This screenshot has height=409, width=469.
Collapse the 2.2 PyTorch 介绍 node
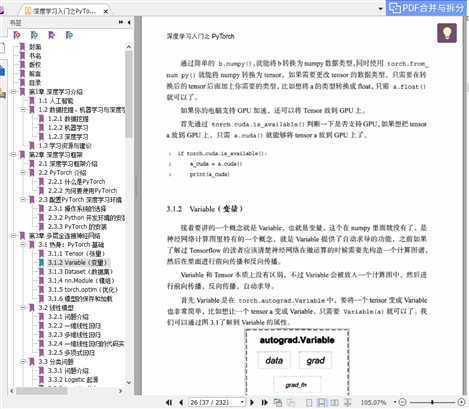[x=23, y=172]
